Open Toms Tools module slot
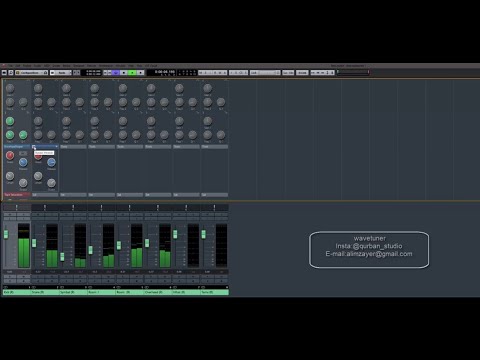Viewport: 480px width, 360px height. [215, 147]
